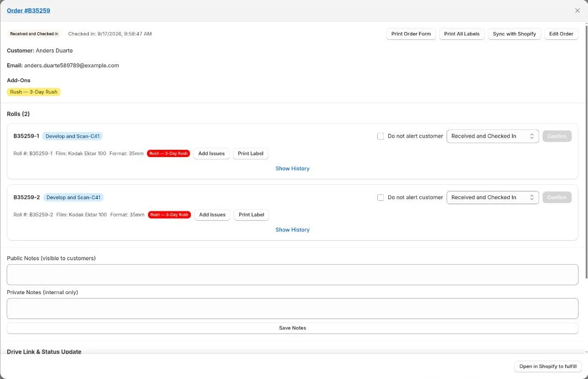588x379 pixels.
Task: Open in Shopify to fulfill
Action: (548, 366)
